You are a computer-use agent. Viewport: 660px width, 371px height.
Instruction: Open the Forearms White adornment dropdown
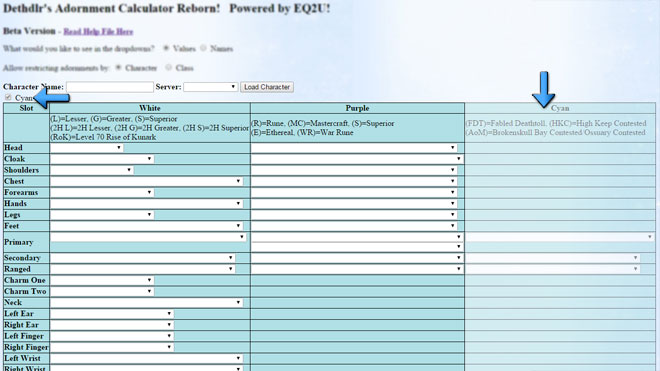click(102, 192)
